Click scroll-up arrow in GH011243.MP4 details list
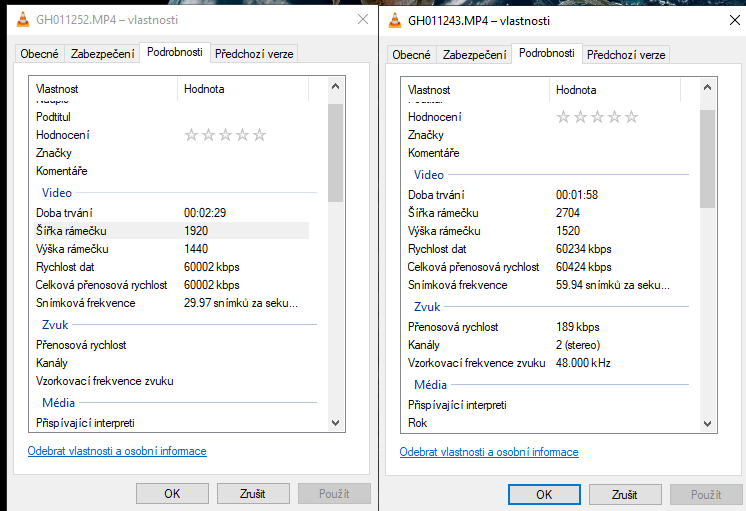The image size is (746, 511). click(707, 90)
